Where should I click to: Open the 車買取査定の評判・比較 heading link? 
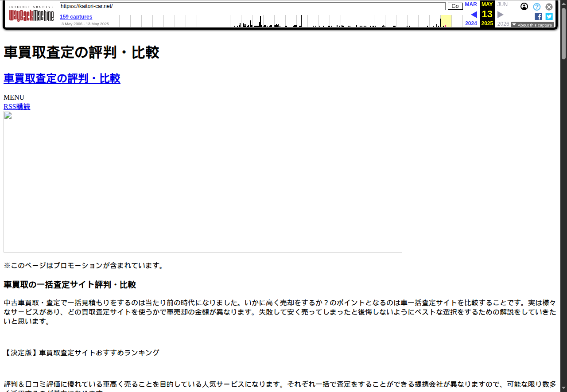click(62, 78)
